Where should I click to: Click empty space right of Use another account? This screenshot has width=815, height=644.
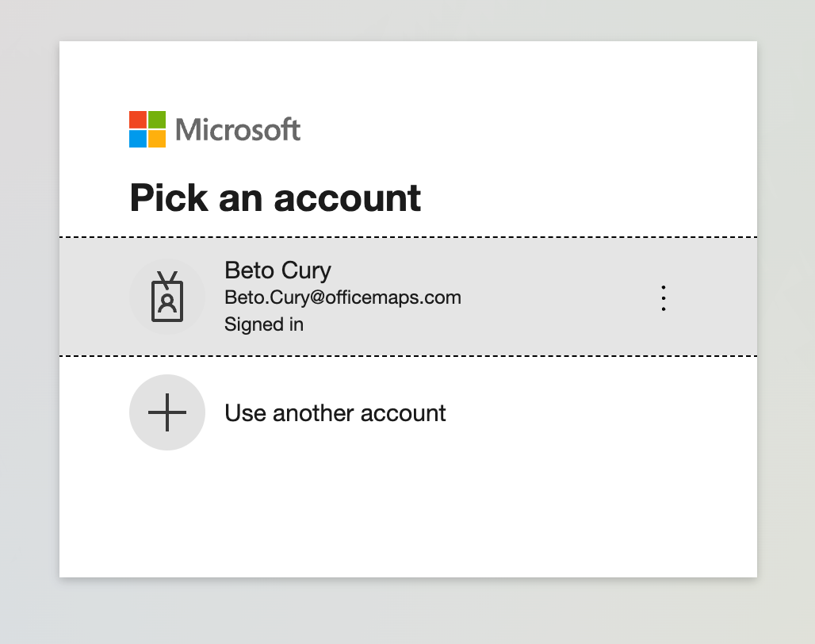(598, 412)
